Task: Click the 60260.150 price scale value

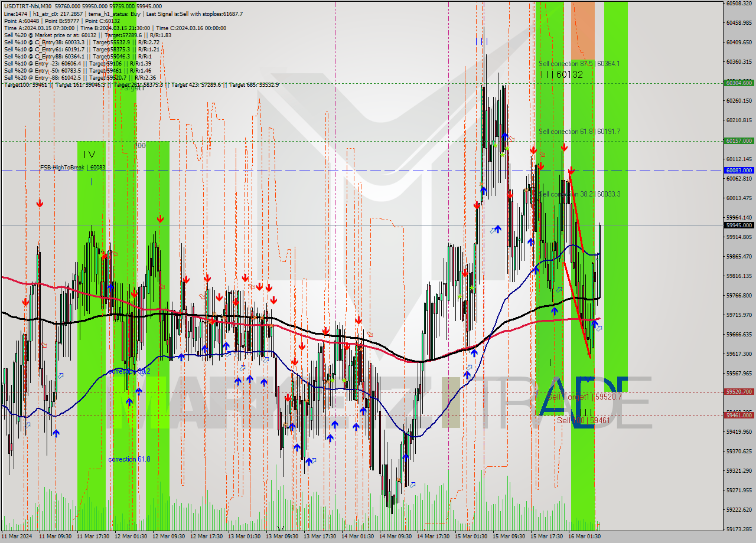Action: (x=739, y=101)
